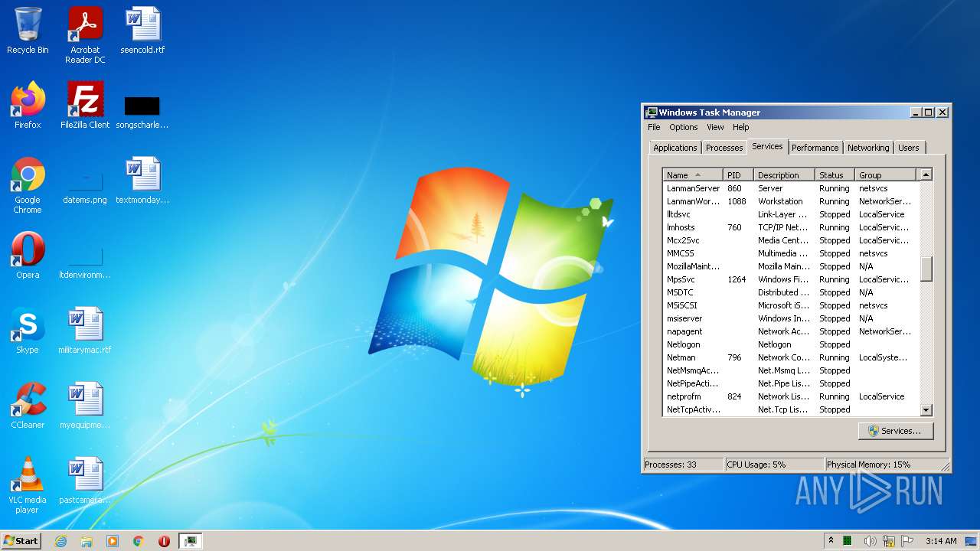The image size is (980, 551).
Task: Click the Action Center flag tray icon
Action: pos(907,541)
